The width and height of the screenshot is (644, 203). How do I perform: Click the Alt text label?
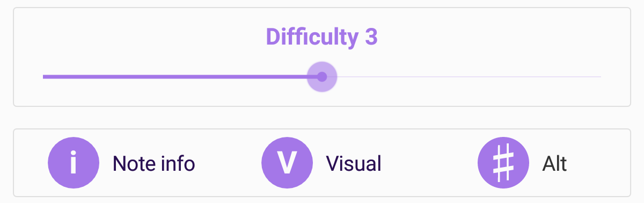pos(554,163)
